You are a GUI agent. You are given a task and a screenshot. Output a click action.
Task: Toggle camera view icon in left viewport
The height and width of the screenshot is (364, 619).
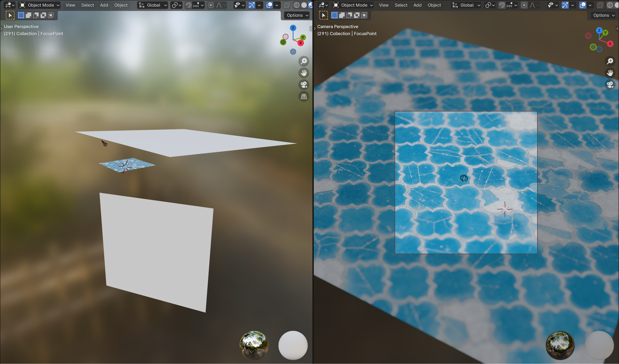pos(304,85)
